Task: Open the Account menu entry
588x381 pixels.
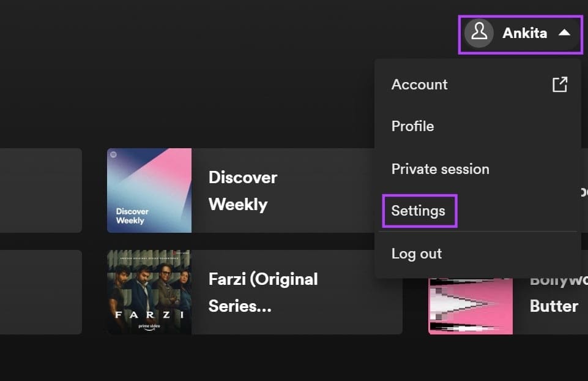Action: tap(478, 85)
